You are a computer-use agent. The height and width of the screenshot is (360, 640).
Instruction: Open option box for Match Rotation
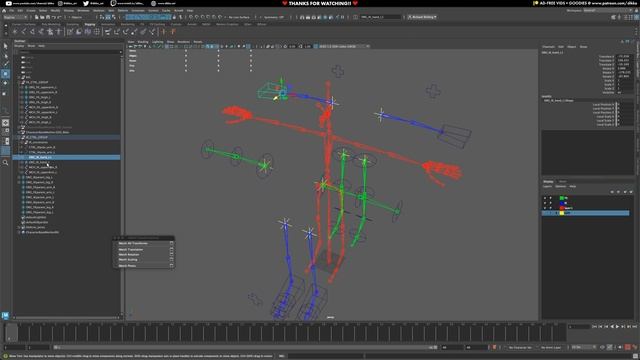(x=171, y=254)
